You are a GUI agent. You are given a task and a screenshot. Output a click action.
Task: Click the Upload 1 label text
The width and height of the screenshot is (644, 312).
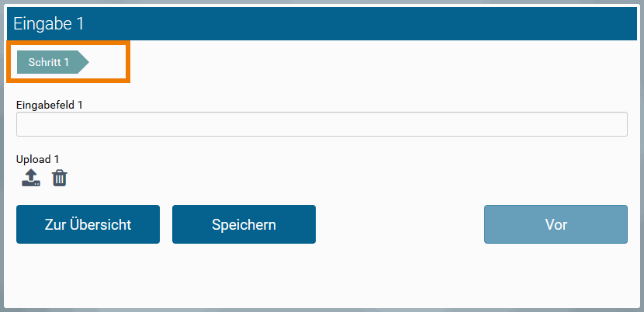(38, 159)
